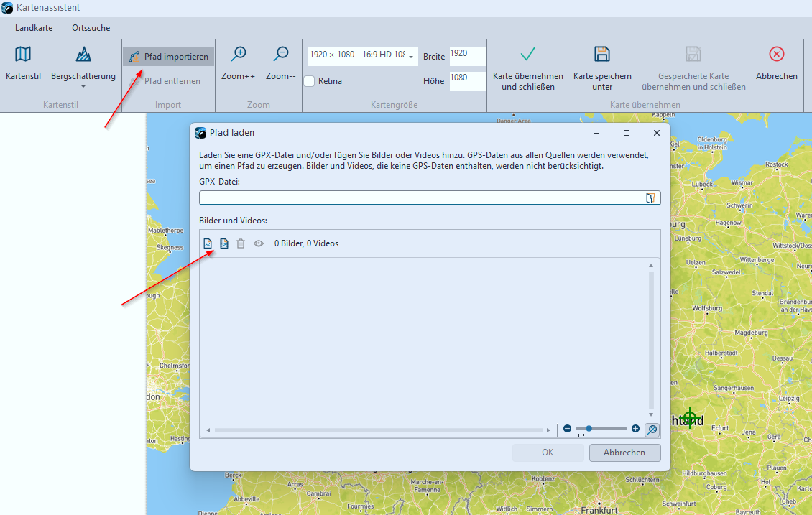The image size is (812, 515).
Task: Click the thumbnail size slider handle
Action: point(589,429)
